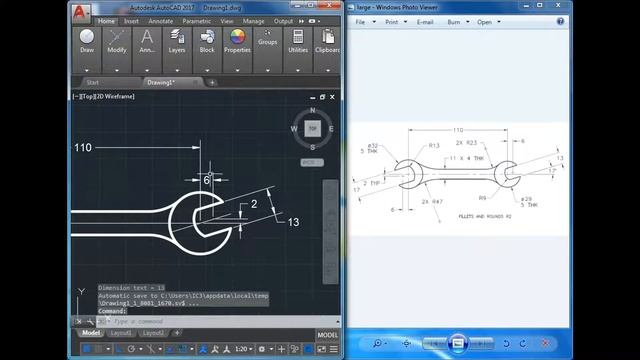Open a new drawing tab with plus
This screenshot has height=360, width=640.
coord(212,82)
